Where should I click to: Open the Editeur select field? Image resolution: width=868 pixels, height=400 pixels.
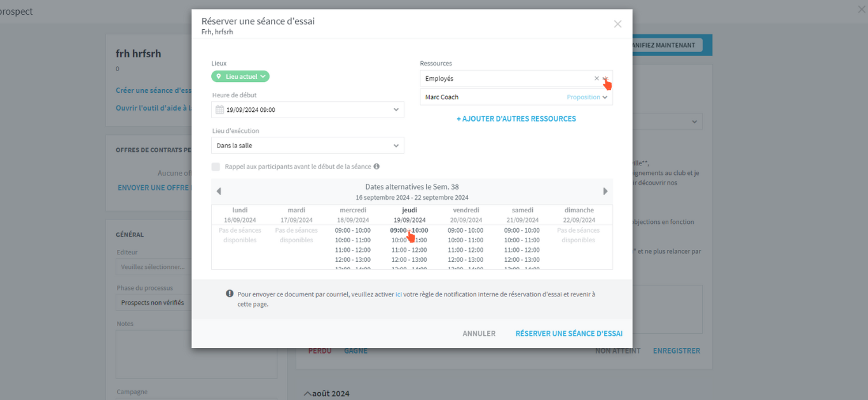click(154, 267)
